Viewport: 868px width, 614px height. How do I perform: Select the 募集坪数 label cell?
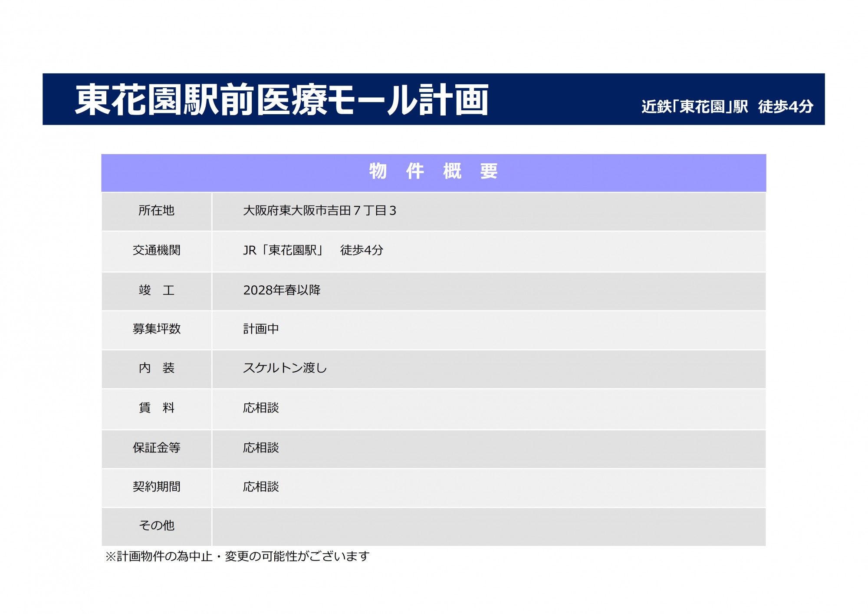point(156,329)
